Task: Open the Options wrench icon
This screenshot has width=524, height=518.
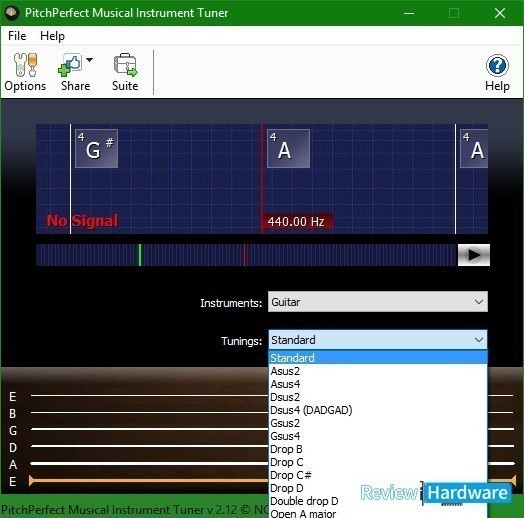Action: tap(25, 64)
